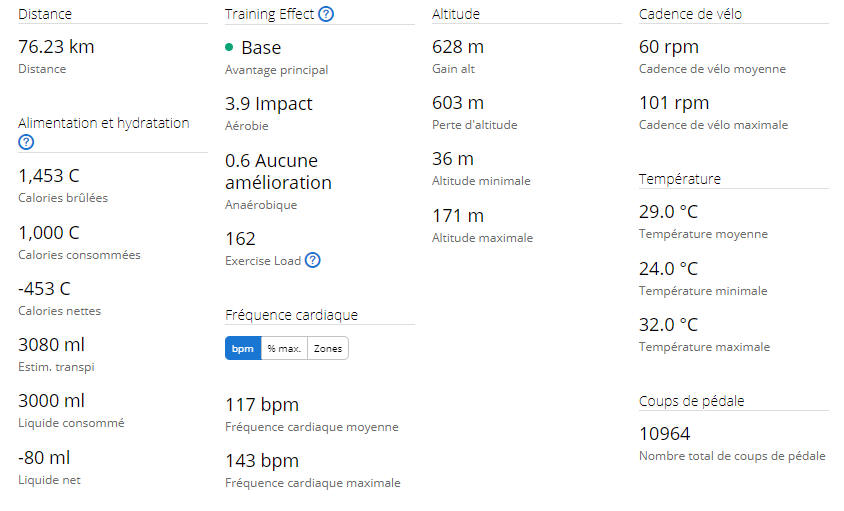Click the 10964 coups de pédale total
The height and width of the screenshot is (511, 844).
click(x=664, y=434)
